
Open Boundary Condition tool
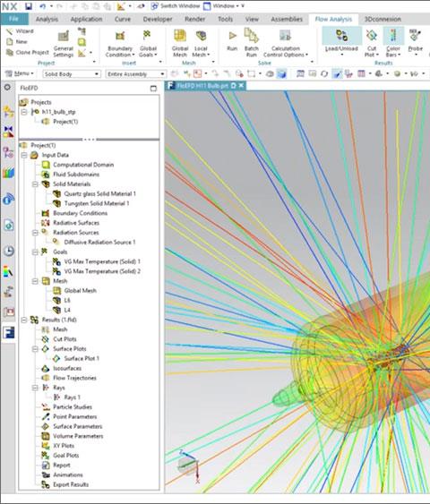click(x=120, y=44)
